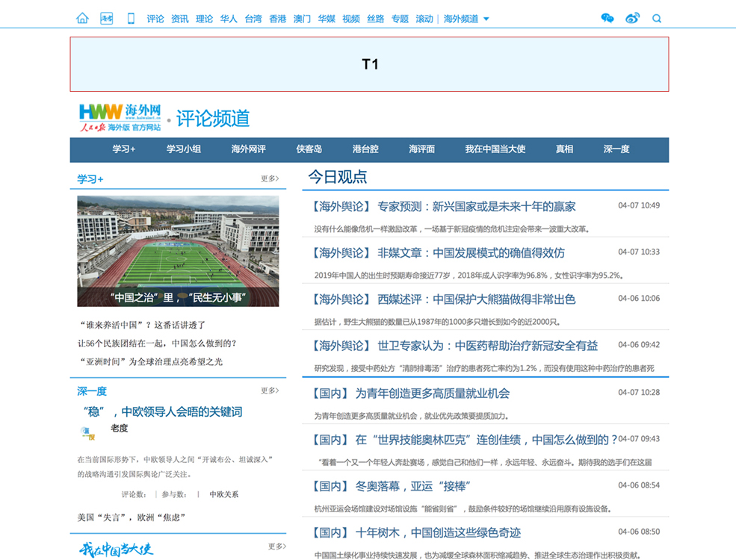Click the 中欧关系 tag
The width and height of the screenshot is (736, 560).
(x=224, y=494)
